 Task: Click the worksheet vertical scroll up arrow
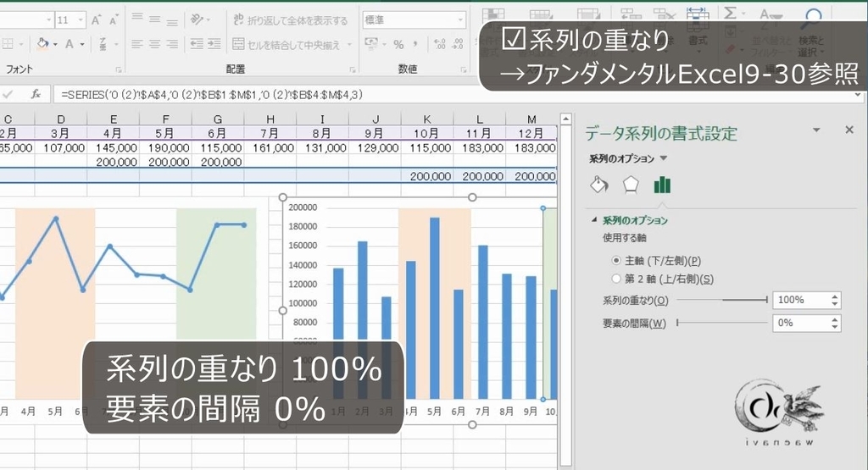click(565, 119)
